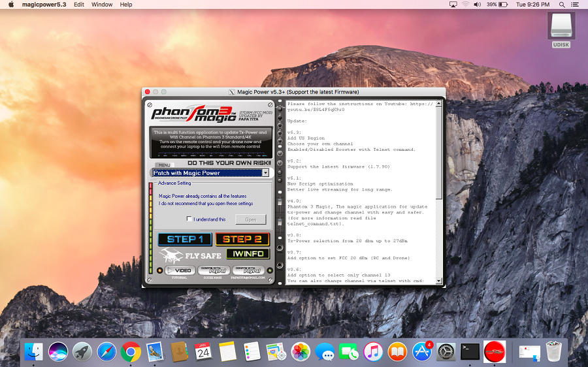Open Safari from the dock
The height and width of the screenshot is (367, 588).
click(x=106, y=352)
